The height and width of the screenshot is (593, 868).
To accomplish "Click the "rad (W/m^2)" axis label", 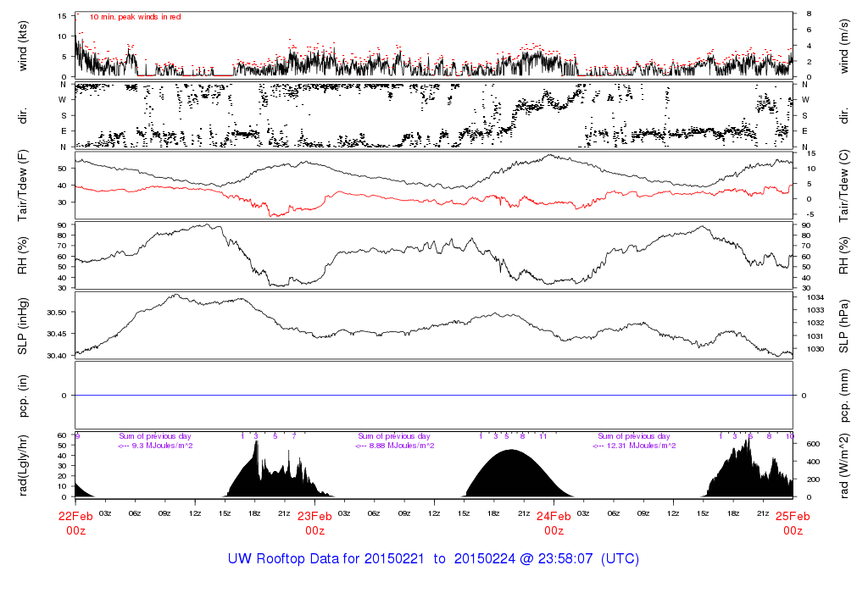I will [843, 466].
